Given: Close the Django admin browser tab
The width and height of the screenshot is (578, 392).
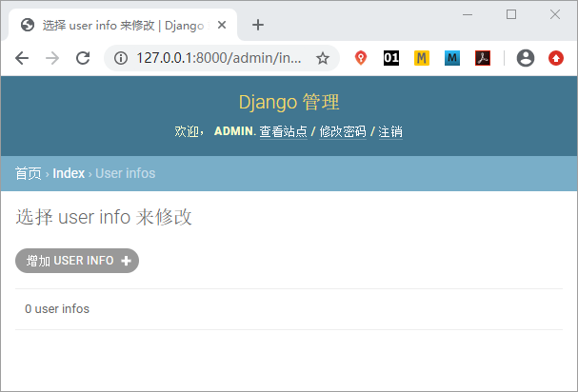Looking at the screenshot, I should [x=222, y=25].
